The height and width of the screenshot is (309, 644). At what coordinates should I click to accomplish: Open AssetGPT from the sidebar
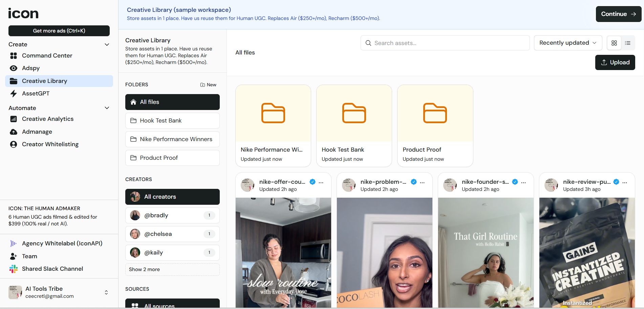click(x=59, y=93)
